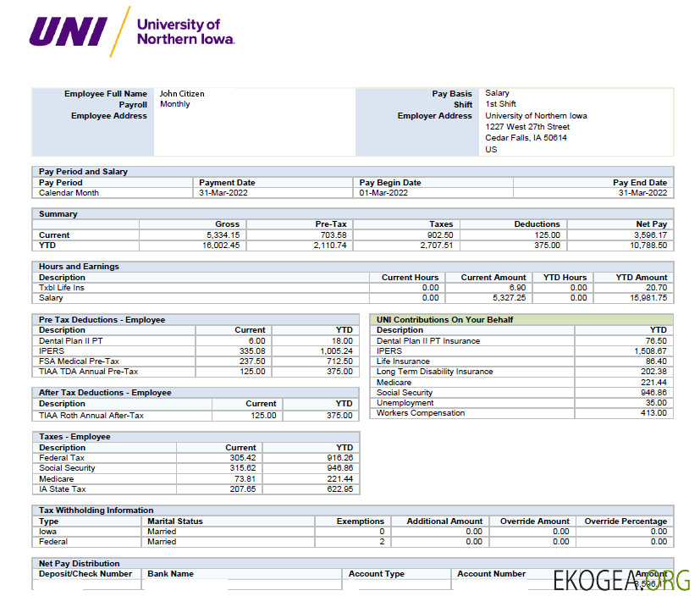Select Federal Tax current amount 305.42
Image resolution: width=700 pixels, height=607 pixels.
(243, 458)
